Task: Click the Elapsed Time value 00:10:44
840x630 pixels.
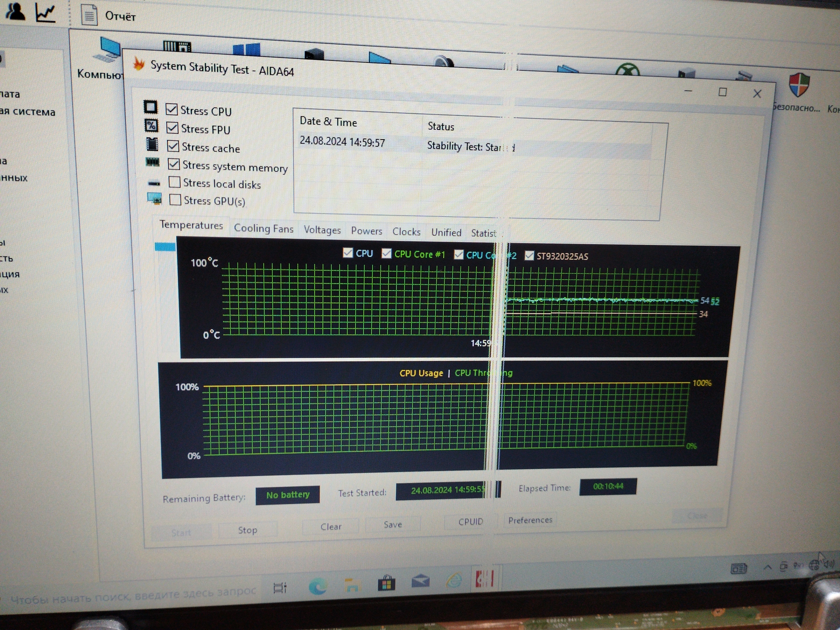Action: [x=608, y=486]
